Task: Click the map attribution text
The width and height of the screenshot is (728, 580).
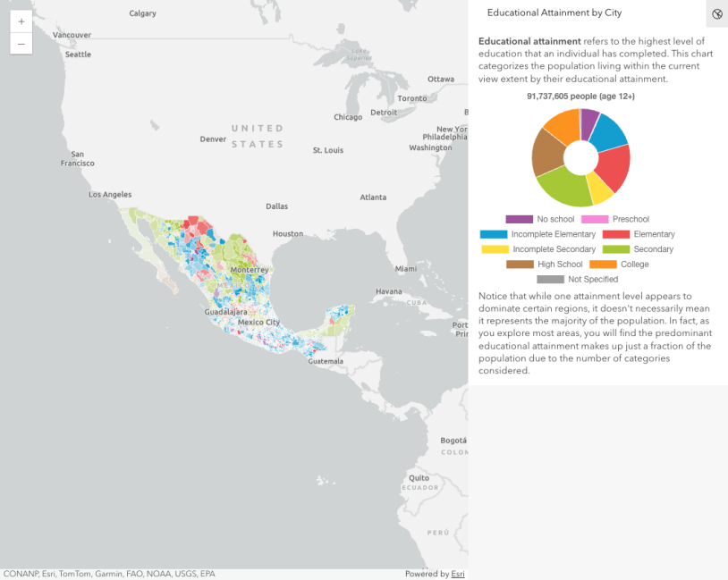Action: [107, 574]
